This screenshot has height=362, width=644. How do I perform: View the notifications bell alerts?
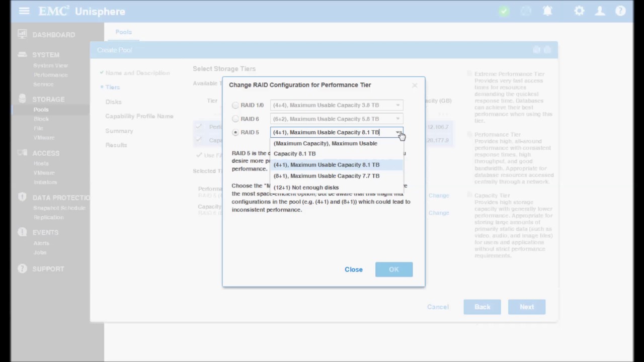(548, 11)
